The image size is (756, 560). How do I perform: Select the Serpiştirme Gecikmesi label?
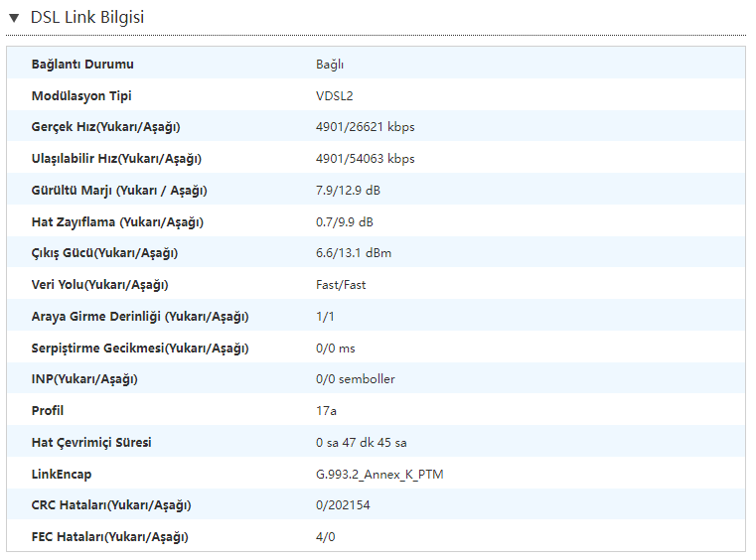pyautogui.click(x=140, y=349)
